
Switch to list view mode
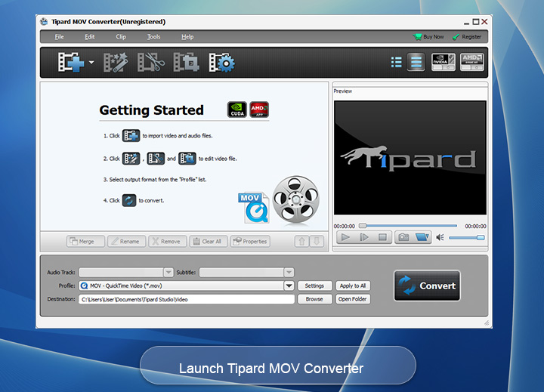coord(396,63)
